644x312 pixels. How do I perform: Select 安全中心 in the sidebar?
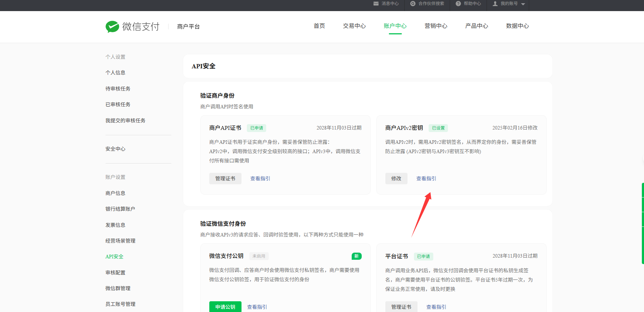click(x=115, y=149)
